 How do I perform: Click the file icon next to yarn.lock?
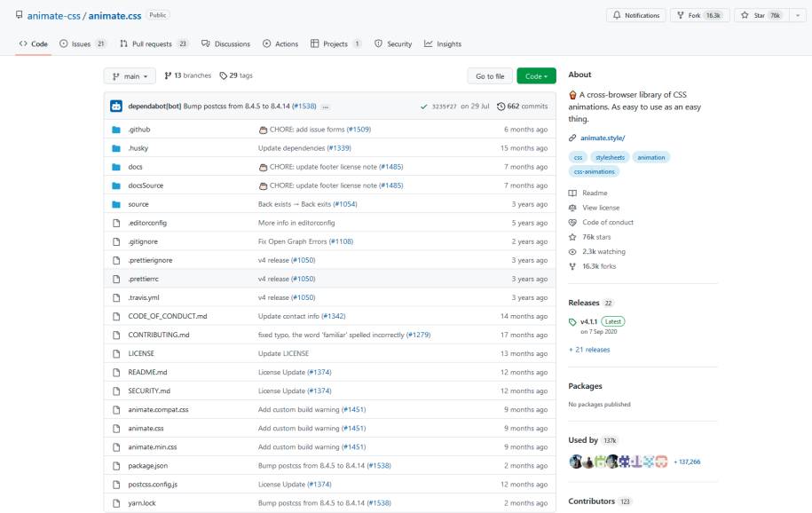[x=116, y=503]
